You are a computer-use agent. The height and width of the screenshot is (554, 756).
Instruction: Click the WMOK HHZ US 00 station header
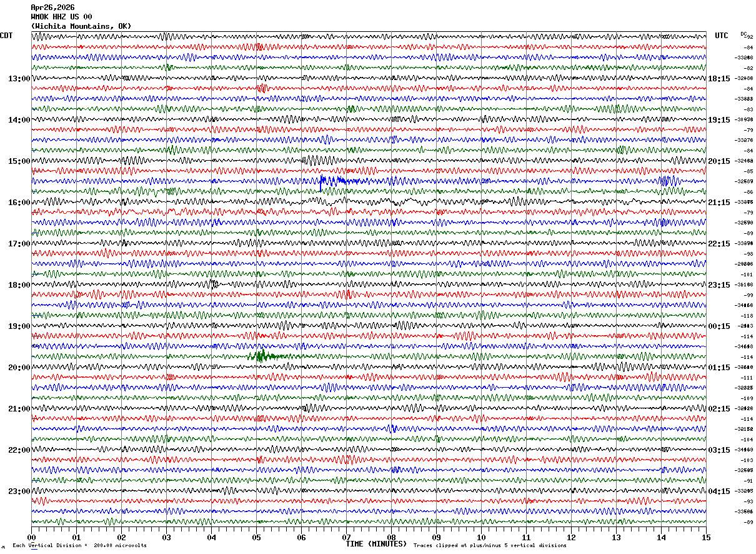[x=61, y=17]
